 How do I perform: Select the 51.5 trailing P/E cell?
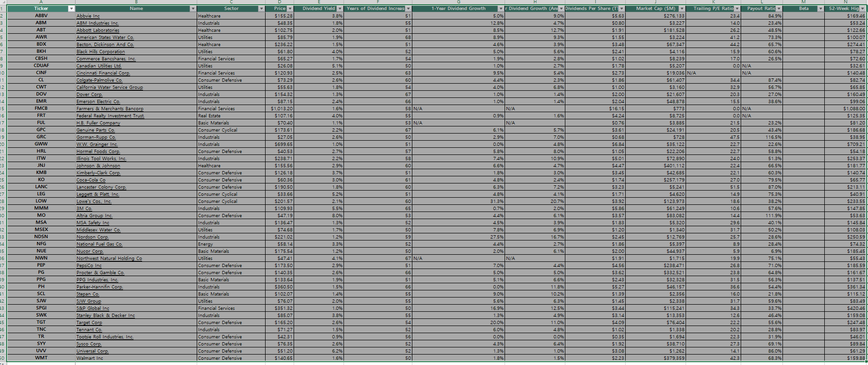pyautogui.click(x=714, y=187)
